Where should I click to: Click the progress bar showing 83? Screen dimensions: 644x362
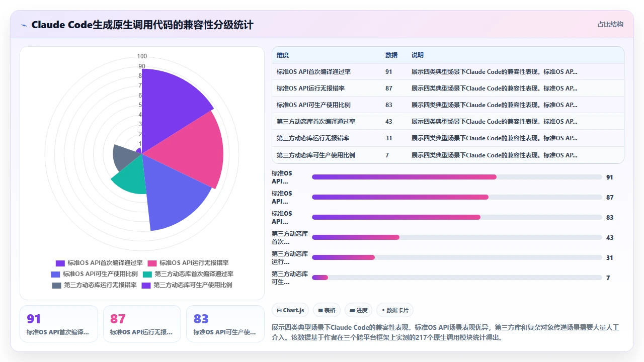(x=457, y=217)
